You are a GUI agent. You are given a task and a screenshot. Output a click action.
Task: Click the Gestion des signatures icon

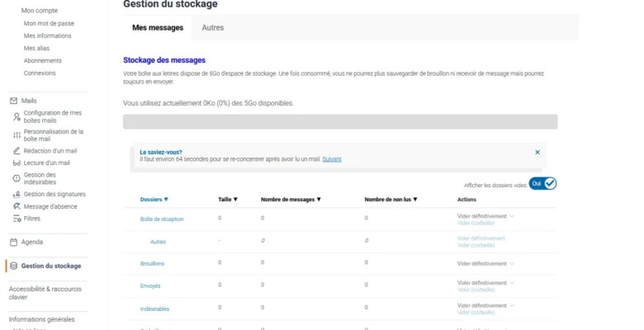click(x=17, y=194)
